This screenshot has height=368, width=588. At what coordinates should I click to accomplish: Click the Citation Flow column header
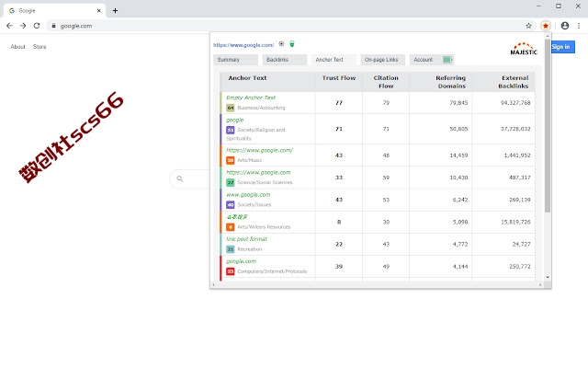[386, 82]
